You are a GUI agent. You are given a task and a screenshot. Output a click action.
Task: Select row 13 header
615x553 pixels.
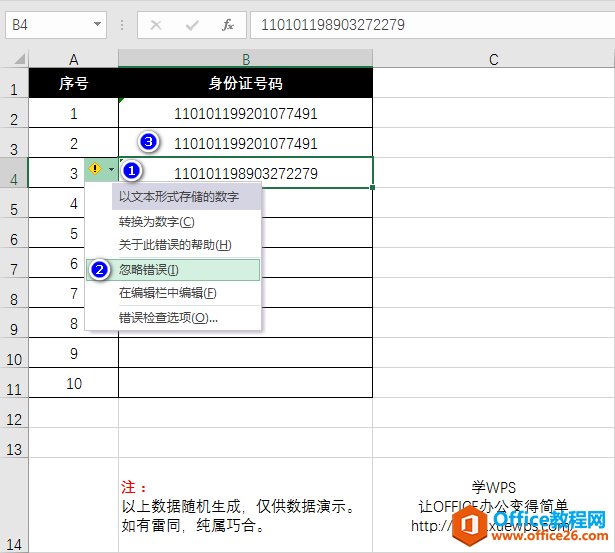pos(14,443)
